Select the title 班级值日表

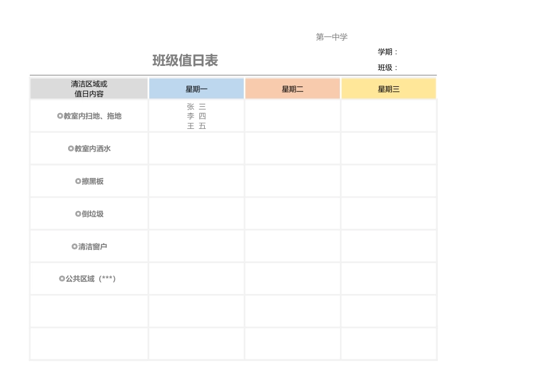click(185, 61)
